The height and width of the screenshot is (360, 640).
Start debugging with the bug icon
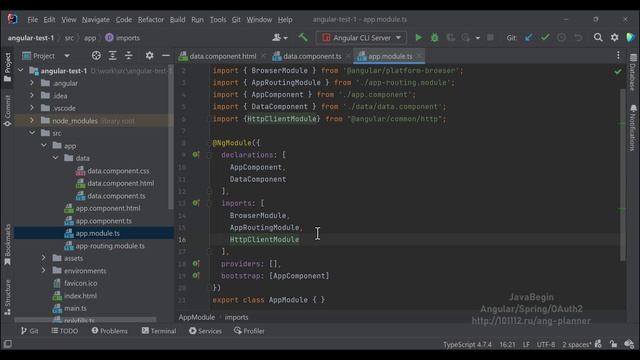(435, 38)
